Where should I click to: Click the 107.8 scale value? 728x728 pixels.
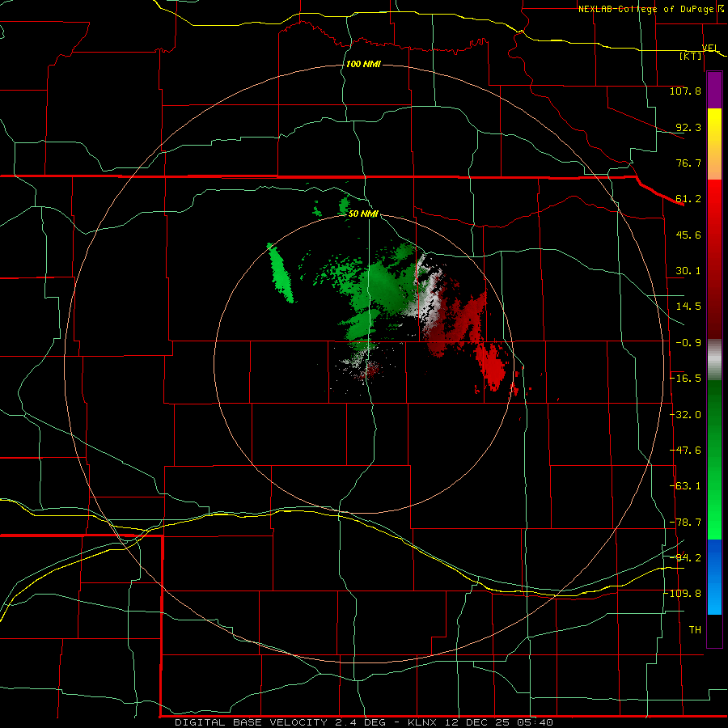click(685, 91)
